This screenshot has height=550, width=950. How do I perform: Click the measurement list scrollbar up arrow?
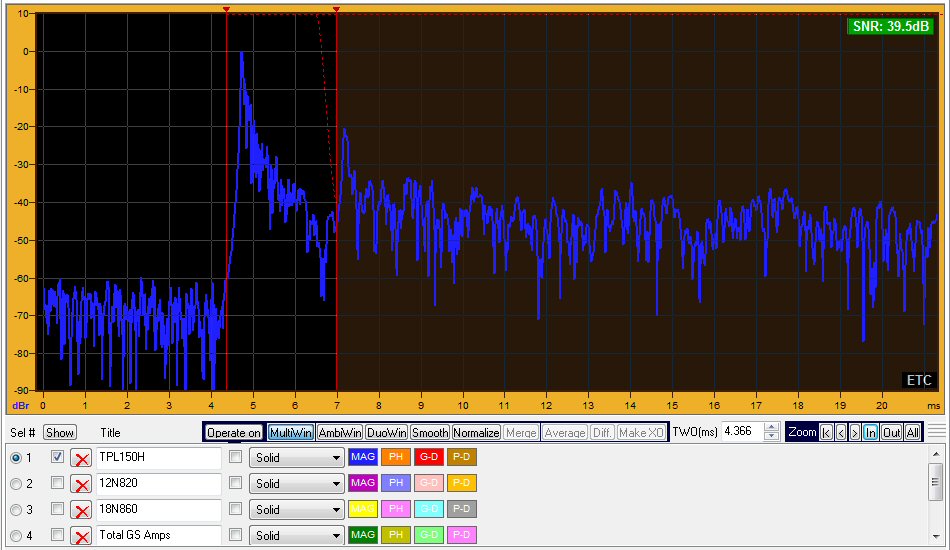point(936,454)
